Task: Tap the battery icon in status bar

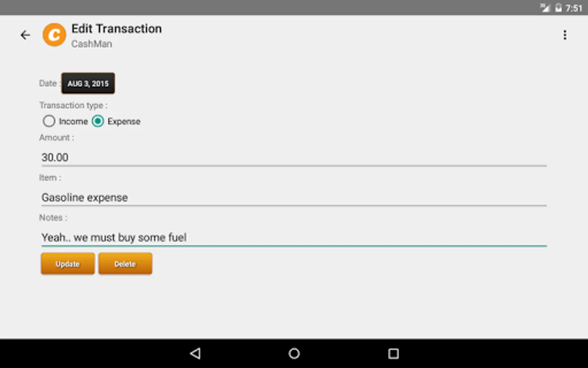Action: coord(558,8)
